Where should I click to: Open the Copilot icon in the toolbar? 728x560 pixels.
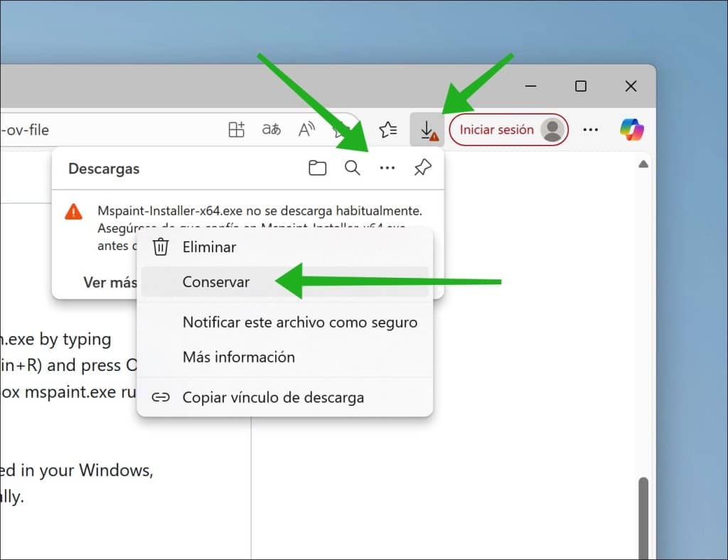[x=631, y=130]
